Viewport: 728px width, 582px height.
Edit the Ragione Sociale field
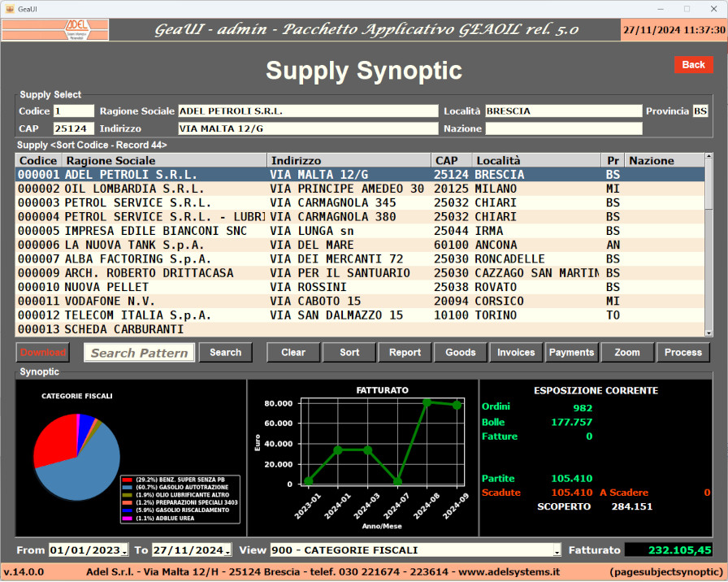[x=308, y=111]
